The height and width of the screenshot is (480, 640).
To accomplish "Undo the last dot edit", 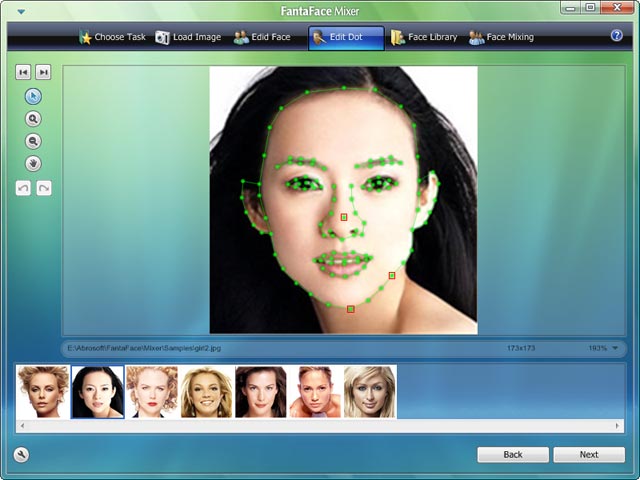I will [23, 188].
